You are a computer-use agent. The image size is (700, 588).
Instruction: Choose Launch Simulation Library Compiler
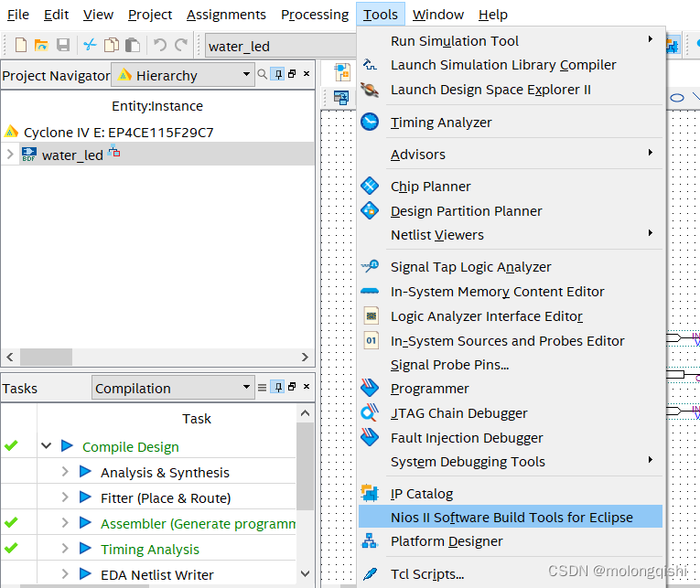tap(511, 65)
